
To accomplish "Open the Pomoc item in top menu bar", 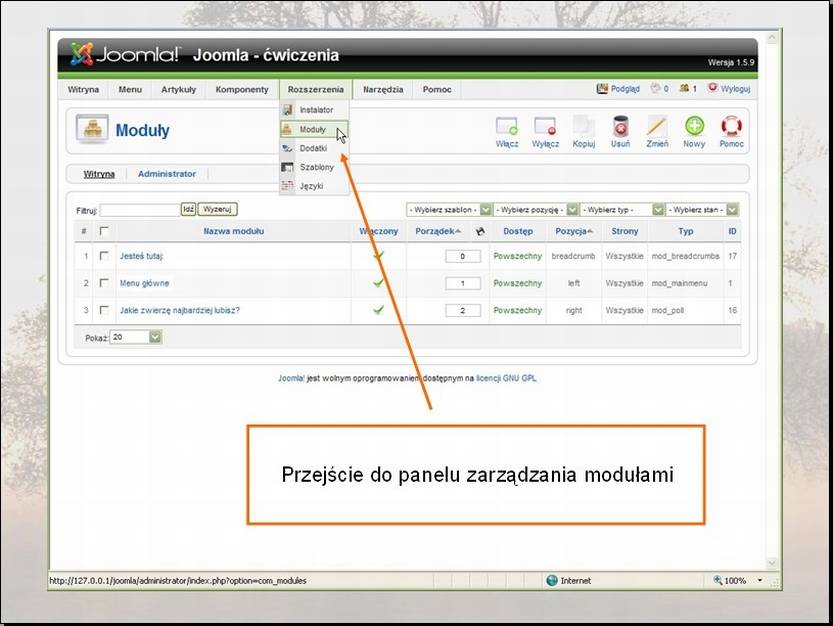I will pyautogui.click(x=437, y=89).
